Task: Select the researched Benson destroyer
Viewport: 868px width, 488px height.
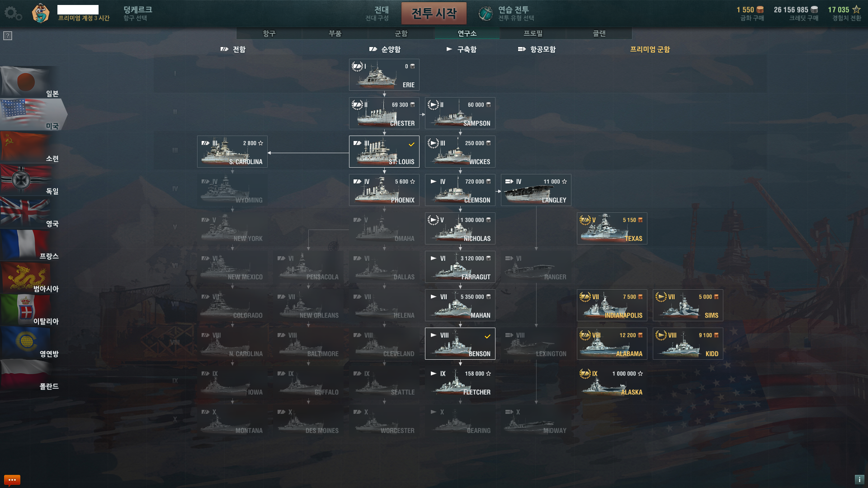Action: pos(460,344)
